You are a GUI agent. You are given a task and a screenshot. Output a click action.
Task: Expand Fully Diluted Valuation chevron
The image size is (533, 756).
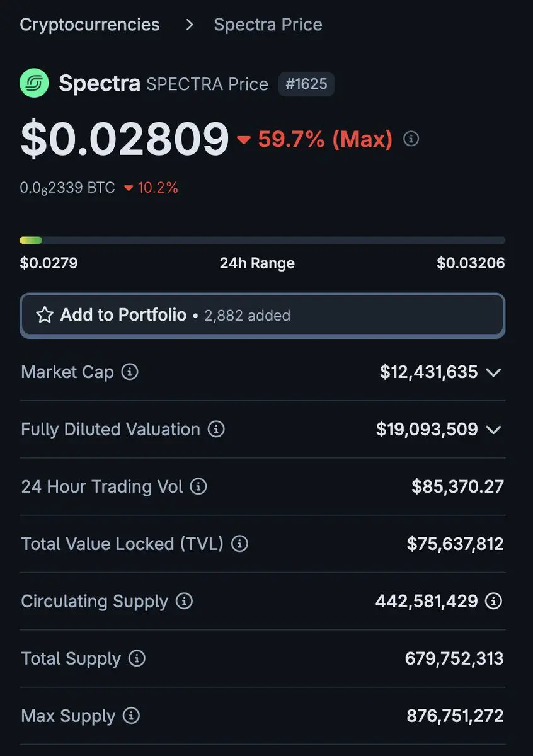point(494,430)
